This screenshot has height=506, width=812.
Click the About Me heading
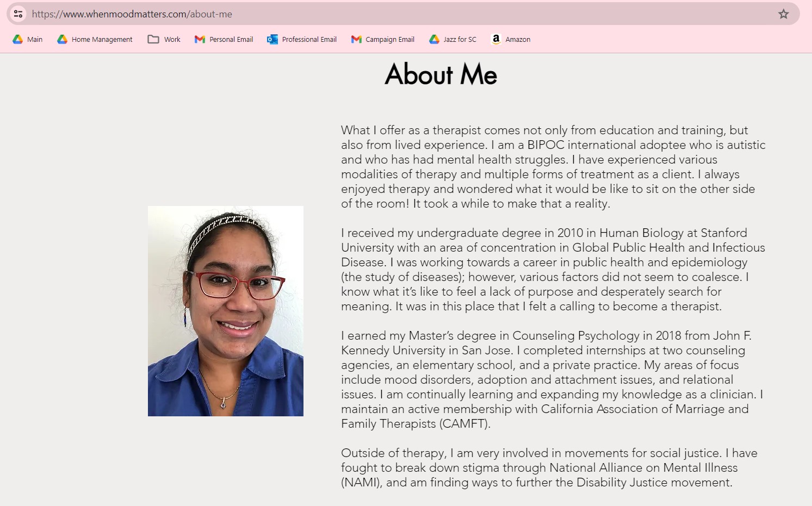coord(441,74)
